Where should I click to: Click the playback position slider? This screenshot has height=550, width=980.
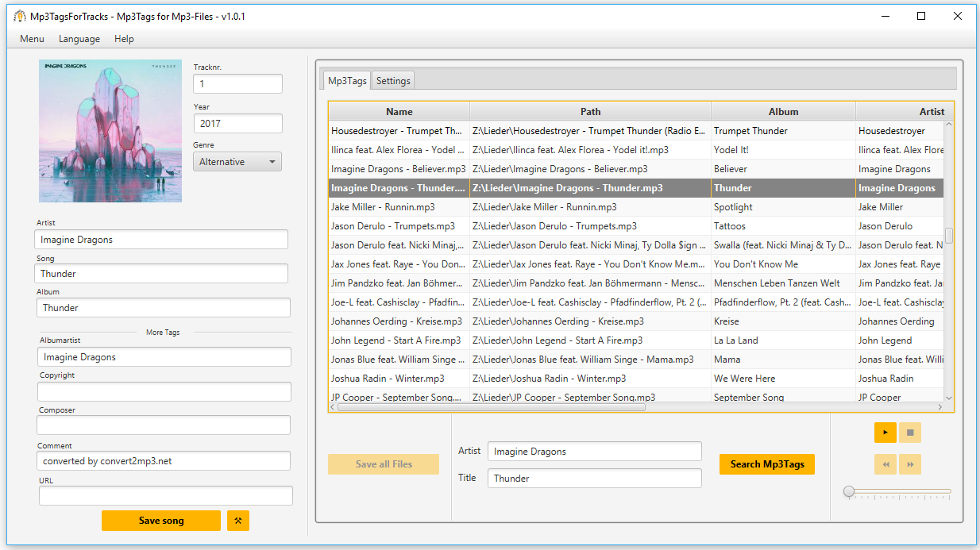(897, 492)
